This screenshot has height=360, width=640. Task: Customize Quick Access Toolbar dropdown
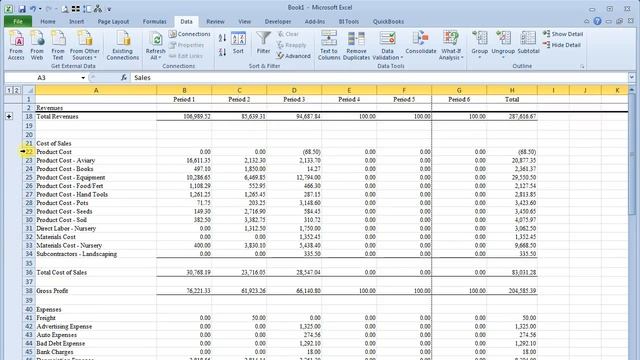(109, 9)
